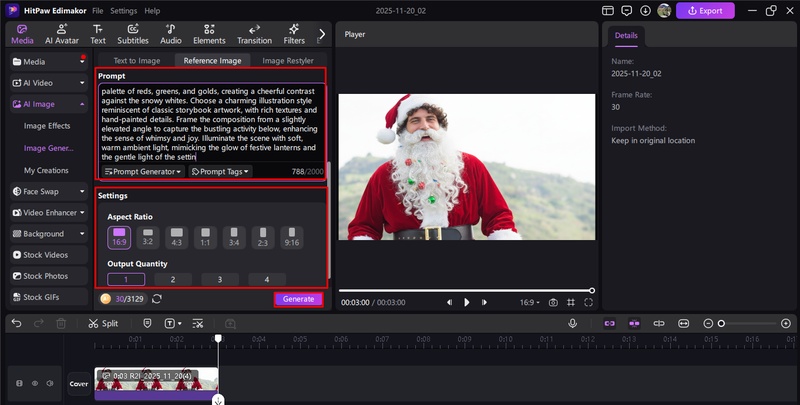Image resolution: width=800 pixels, height=405 pixels.
Task: Switch to the Image Restyler tab
Action: coord(288,61)
